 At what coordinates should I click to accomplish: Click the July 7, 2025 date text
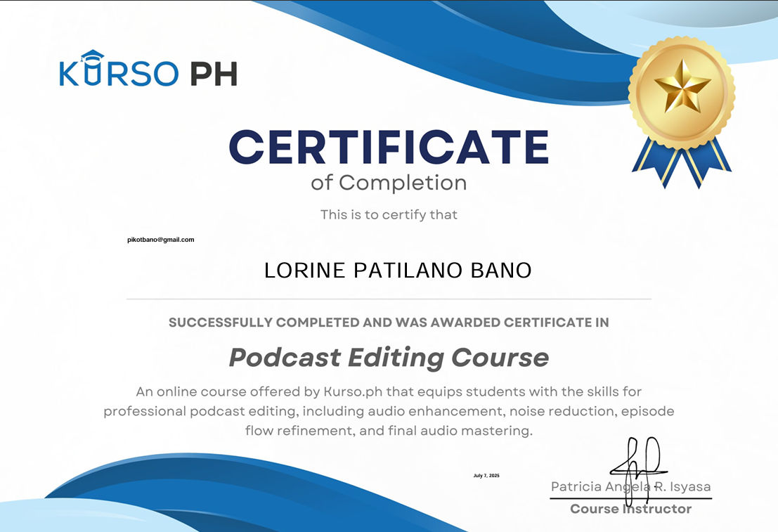tap(485, 475)
